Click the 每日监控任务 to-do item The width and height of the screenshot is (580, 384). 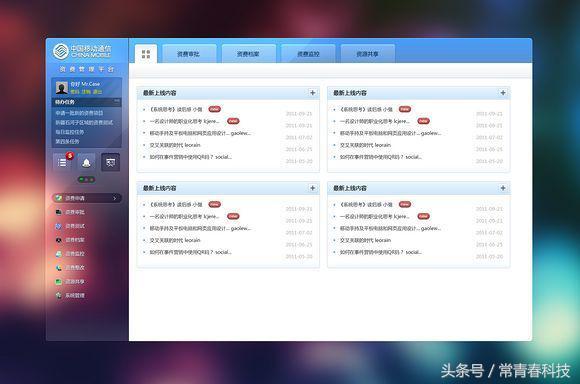70,132
